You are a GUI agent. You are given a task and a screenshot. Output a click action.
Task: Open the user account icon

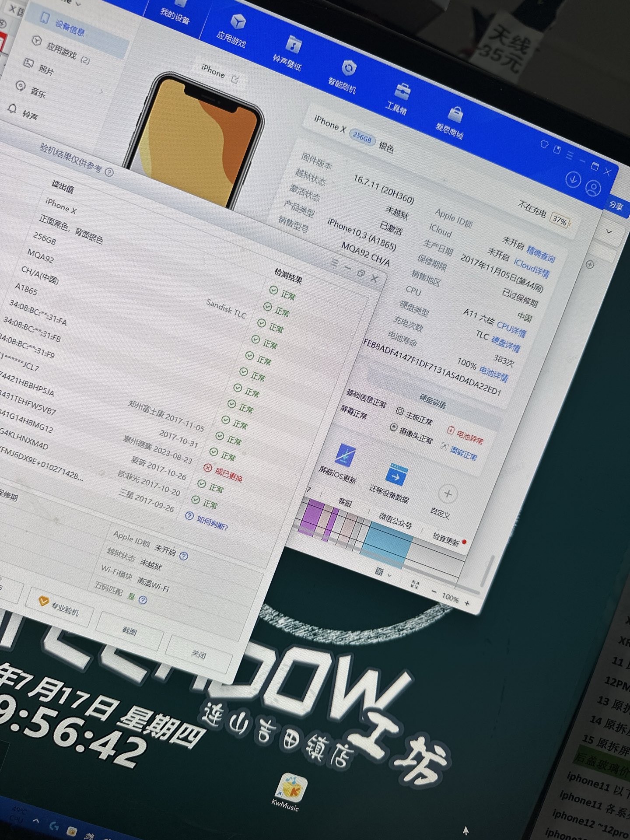coord(593,189)
